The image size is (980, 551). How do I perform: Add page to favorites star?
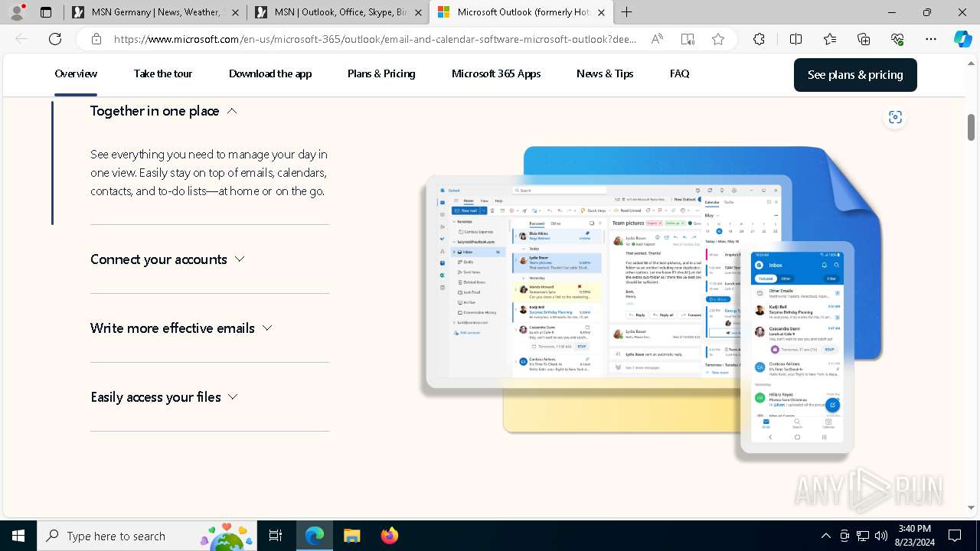(717, 39)
